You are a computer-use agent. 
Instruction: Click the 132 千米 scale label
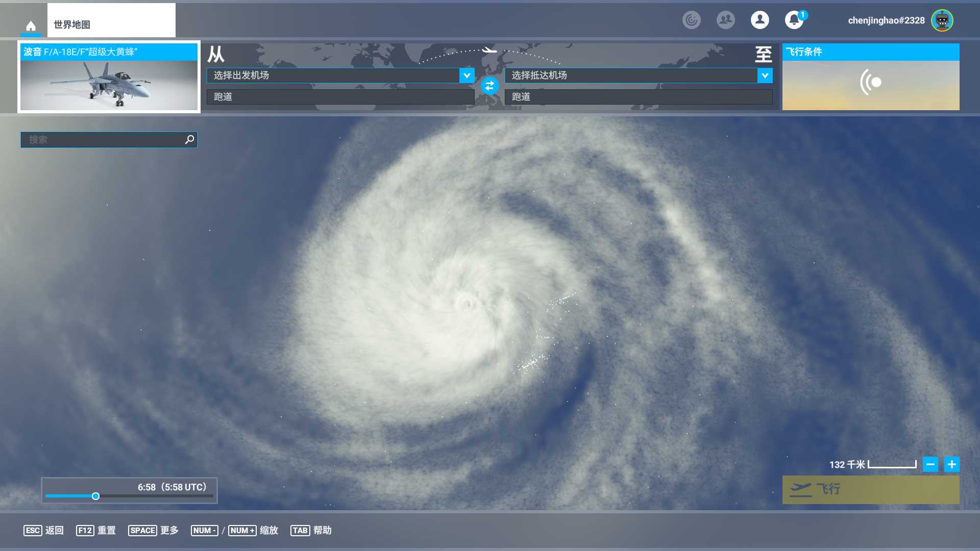pyautogui.click(x=847, y=465)
